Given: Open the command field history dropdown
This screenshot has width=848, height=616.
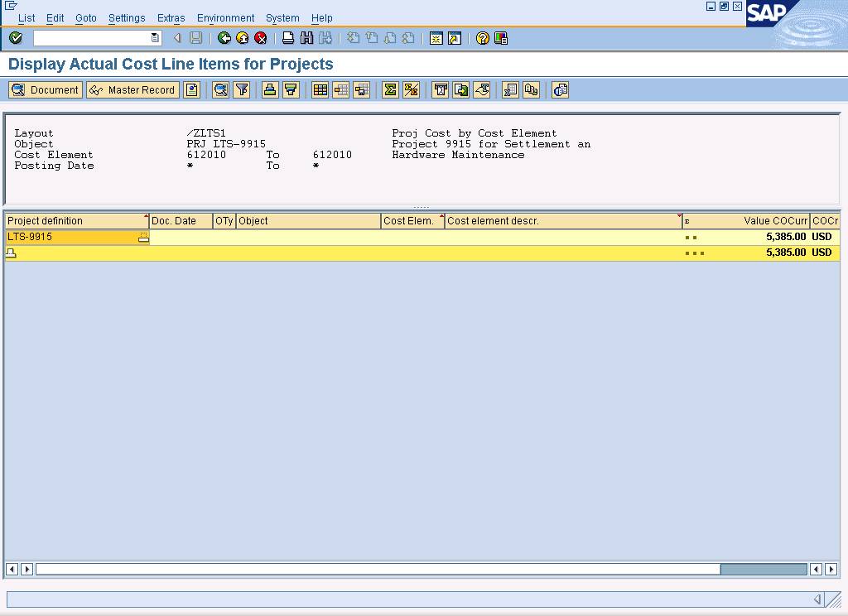Looking at the screenshot, I should [x=155, y=38].
